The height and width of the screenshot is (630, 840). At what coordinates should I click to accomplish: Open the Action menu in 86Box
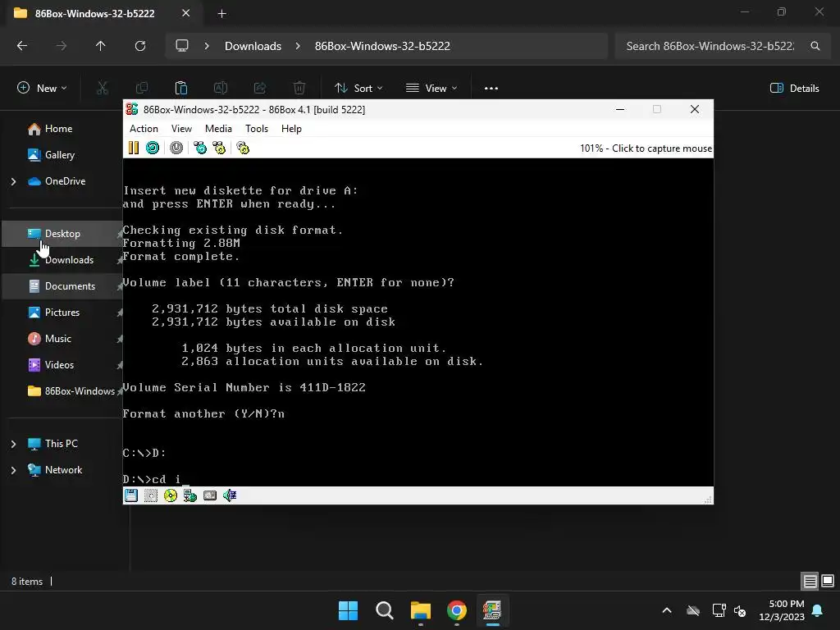(144, 129)
